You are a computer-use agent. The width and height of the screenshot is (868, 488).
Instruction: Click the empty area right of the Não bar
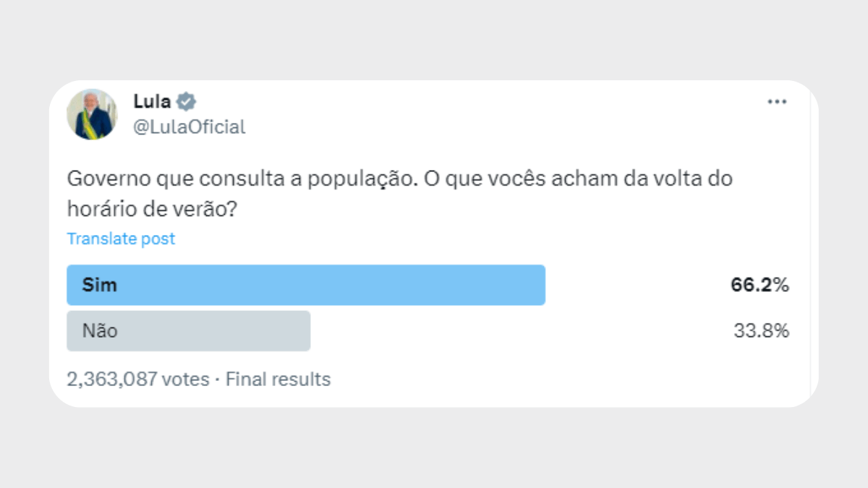tap(521, 331)
